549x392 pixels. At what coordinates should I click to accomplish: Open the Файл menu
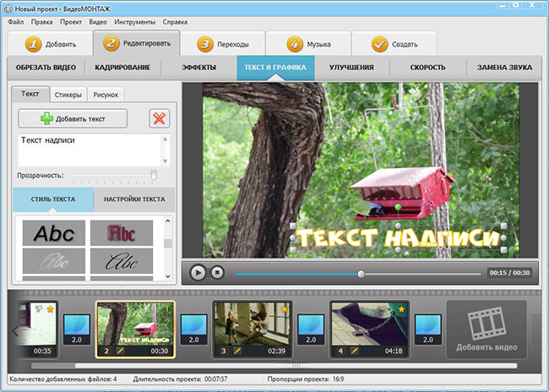pos(16,22)
